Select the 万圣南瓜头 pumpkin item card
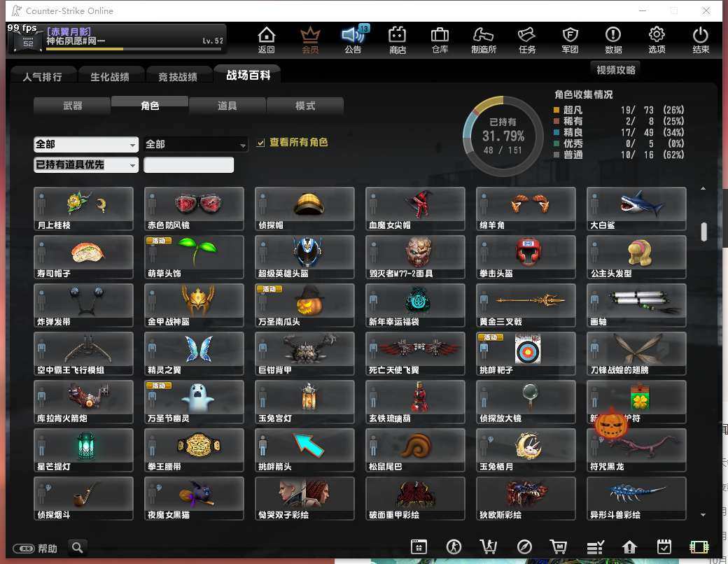Image resolution: width=728 pixels, height=564 pixels. click(x=304, y=305)
